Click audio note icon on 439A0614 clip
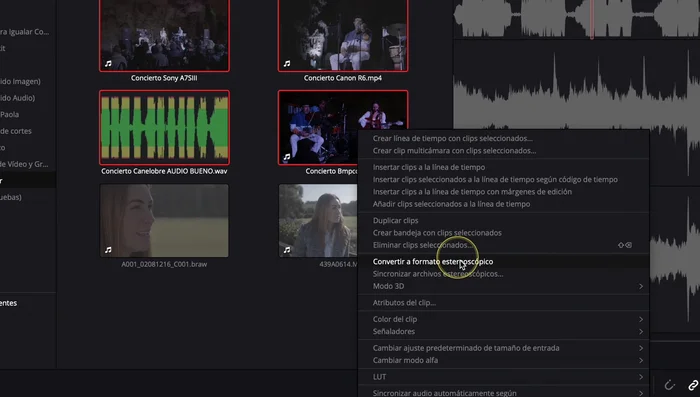Viewport: 700px width, 397px height. 287,250
